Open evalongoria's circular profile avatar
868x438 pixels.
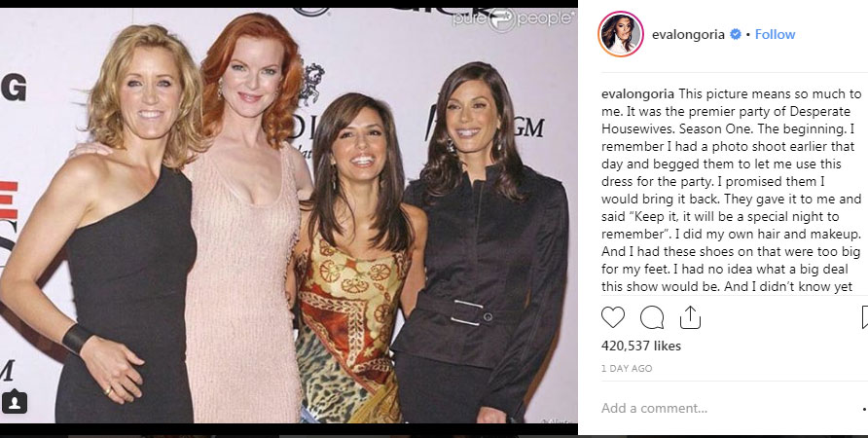621,34
